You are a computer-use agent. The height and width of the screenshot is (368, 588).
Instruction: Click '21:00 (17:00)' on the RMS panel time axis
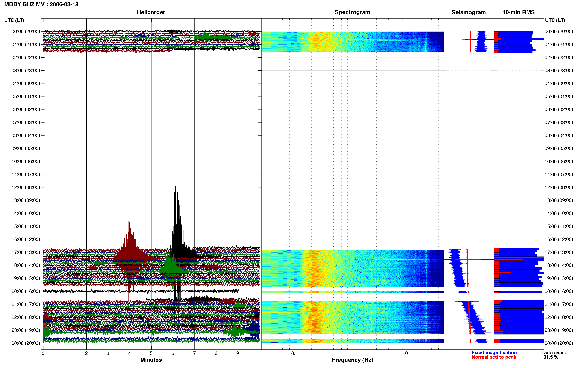[x=559, y=304]
